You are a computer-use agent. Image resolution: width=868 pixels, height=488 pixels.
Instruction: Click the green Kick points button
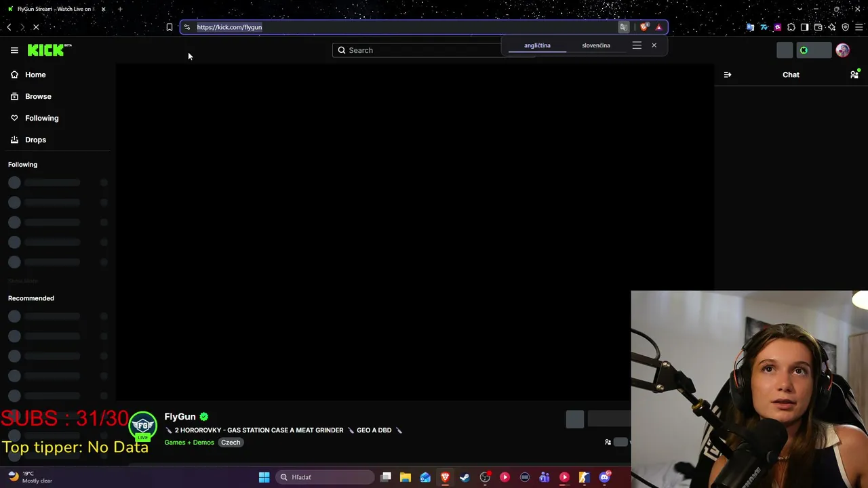tap(814, 50)
